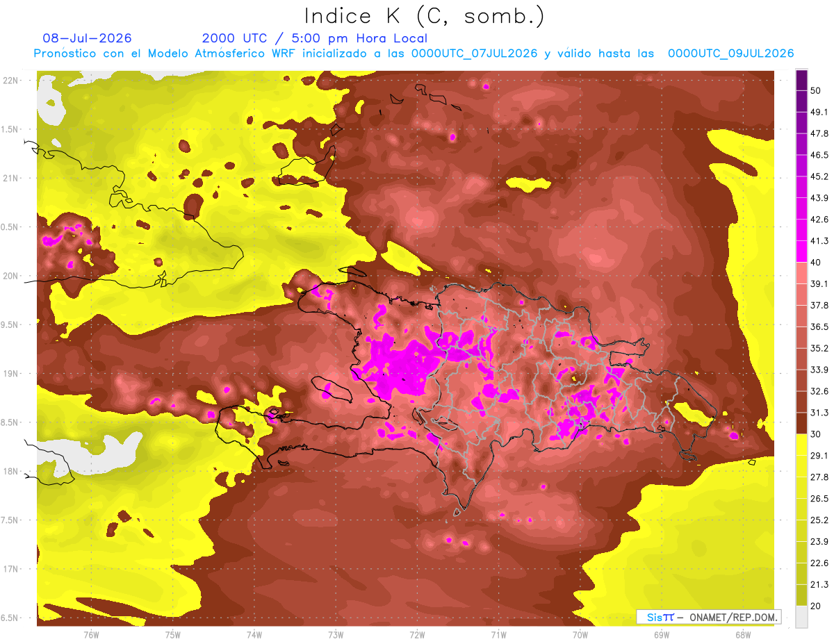Click the "20" color scale label
Viewport: 834px width, 644px height.
tap(816, 606)
